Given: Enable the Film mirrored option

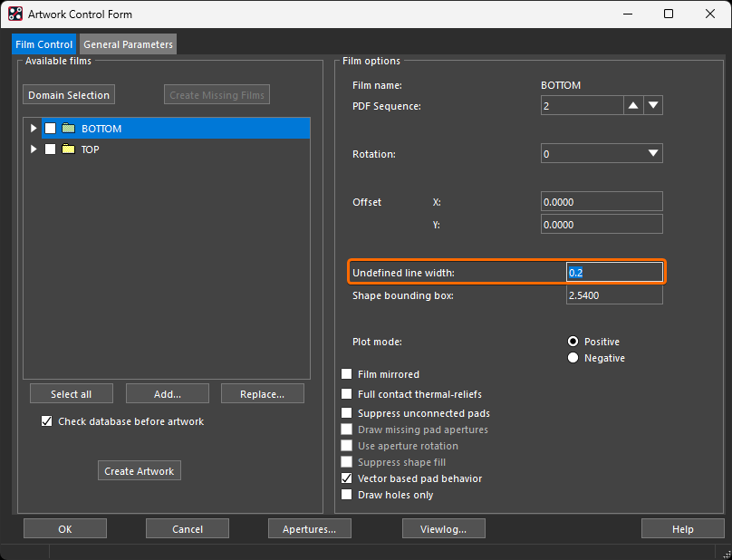Looking at the screenshot, I should (347, 374).
